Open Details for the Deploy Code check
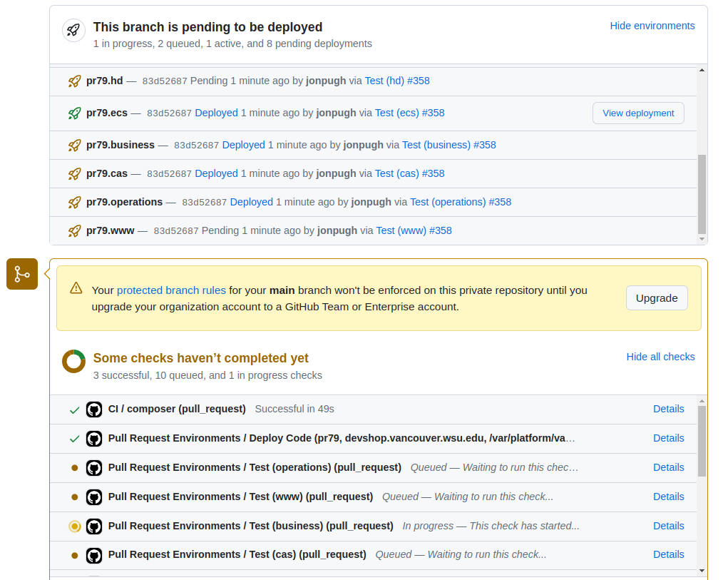 point(668,438)
